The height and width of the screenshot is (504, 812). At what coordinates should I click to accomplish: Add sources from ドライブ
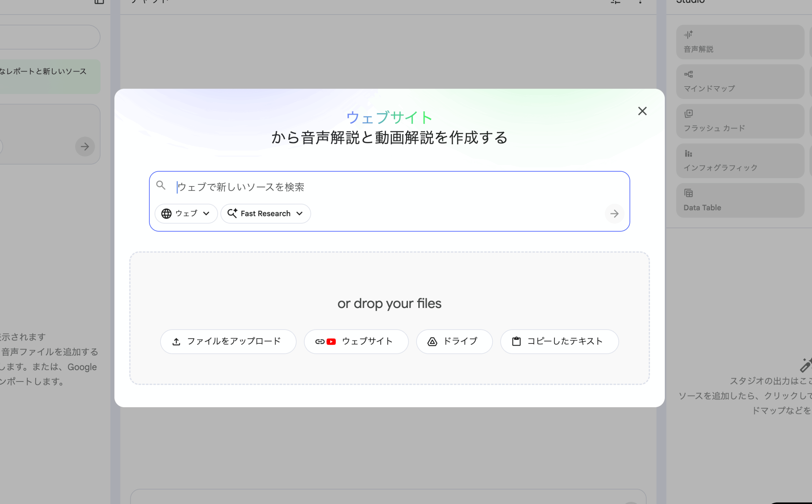point(454,341)
